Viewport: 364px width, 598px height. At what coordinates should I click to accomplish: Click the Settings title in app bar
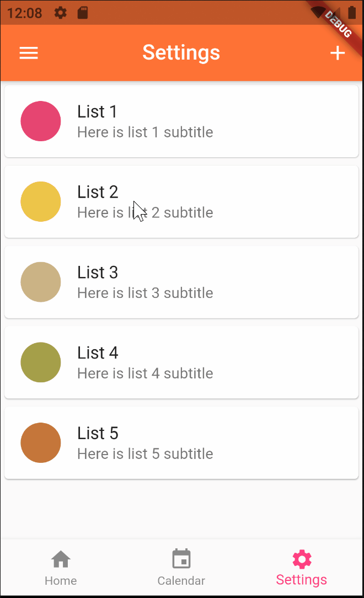[x=181, y=53]
